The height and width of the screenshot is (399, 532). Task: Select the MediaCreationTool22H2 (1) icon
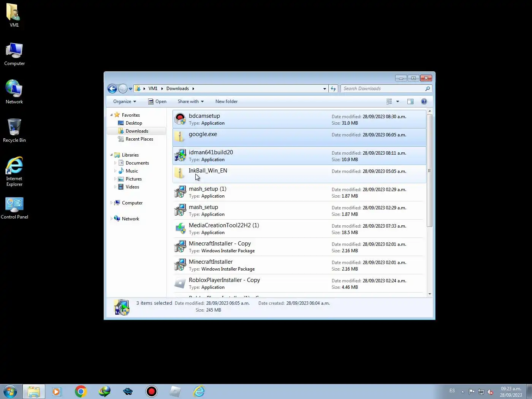coord(180,229)
